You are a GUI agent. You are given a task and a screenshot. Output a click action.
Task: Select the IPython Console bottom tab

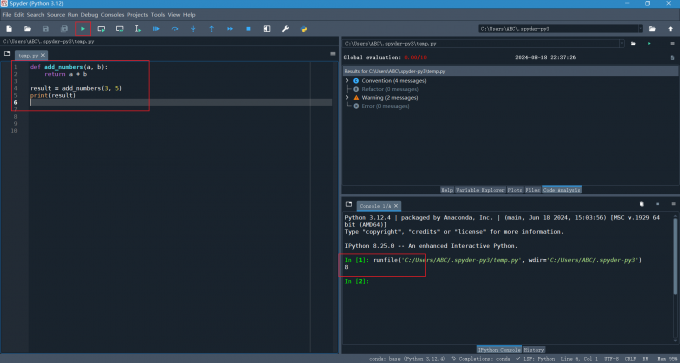coord(499,350)
